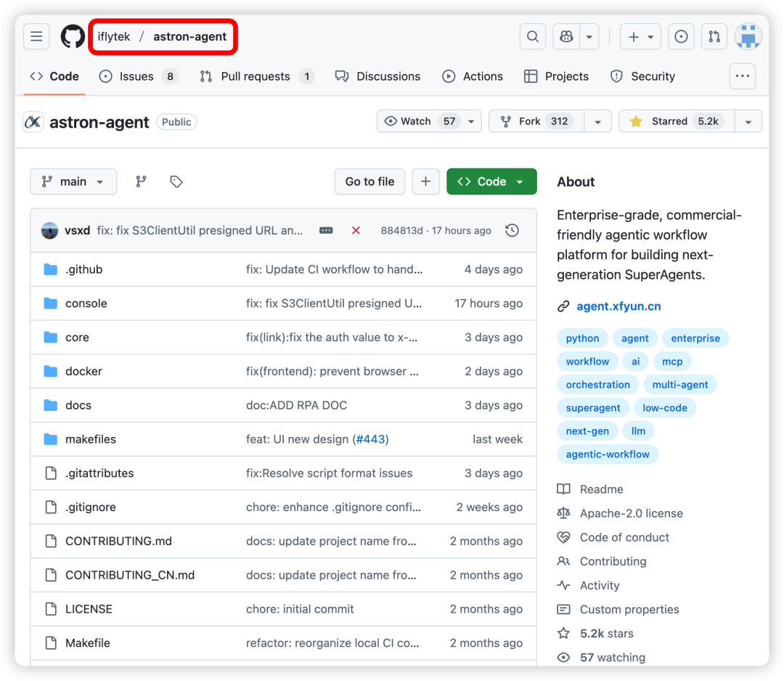The image size is (784, 681).
Task: Open the .gitattributes file
Action: point(99,473)
